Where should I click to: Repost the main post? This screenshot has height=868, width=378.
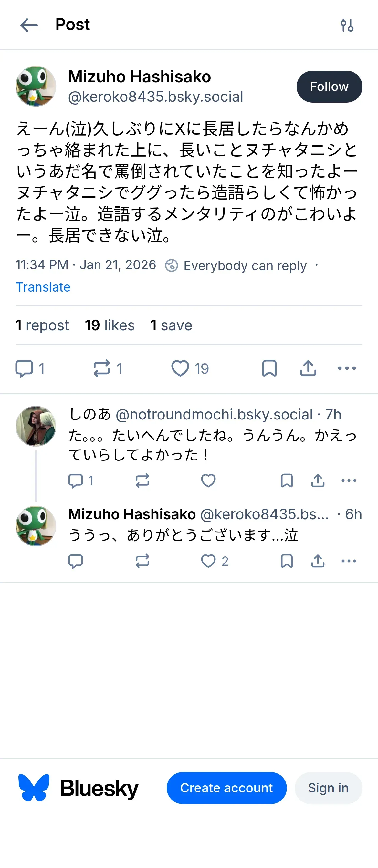102,368
